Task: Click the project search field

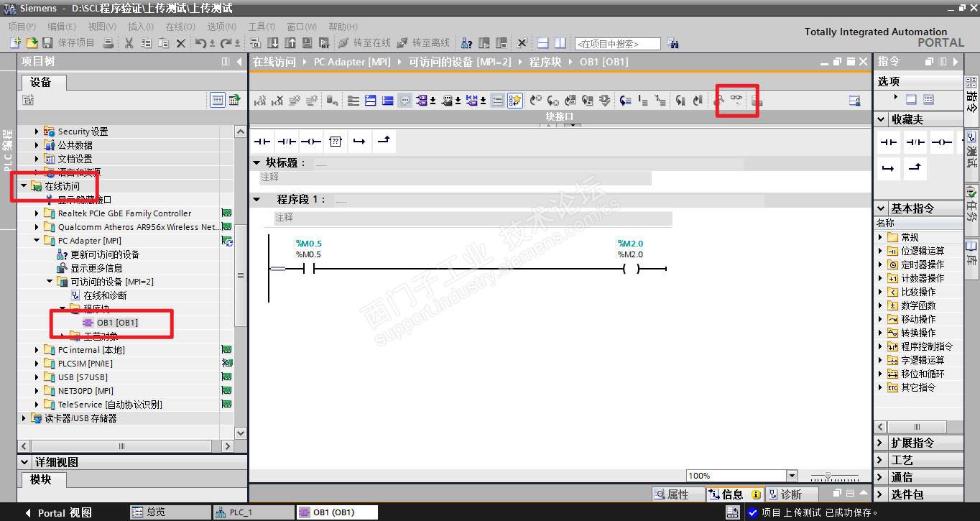Action: pyautogui.click(x=617, y=44)
